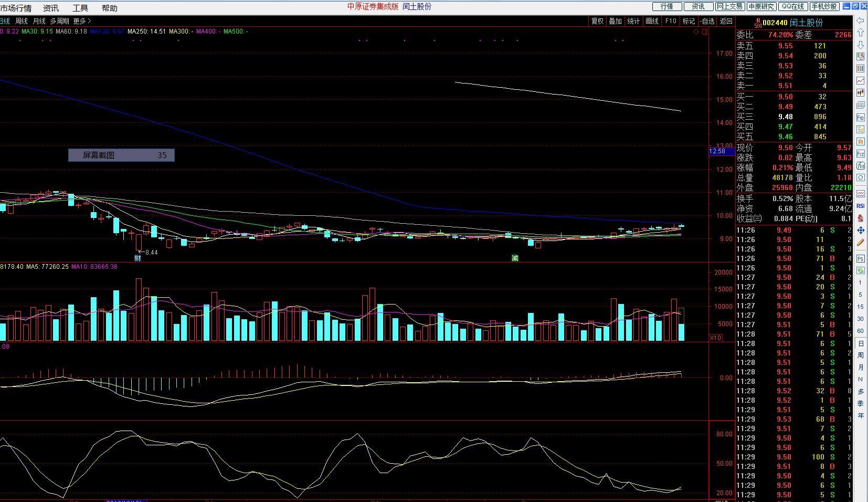Screen dimensions: 868x502
Task: Click the orange document icon in sidebar
Action: [x=860, y=142]
